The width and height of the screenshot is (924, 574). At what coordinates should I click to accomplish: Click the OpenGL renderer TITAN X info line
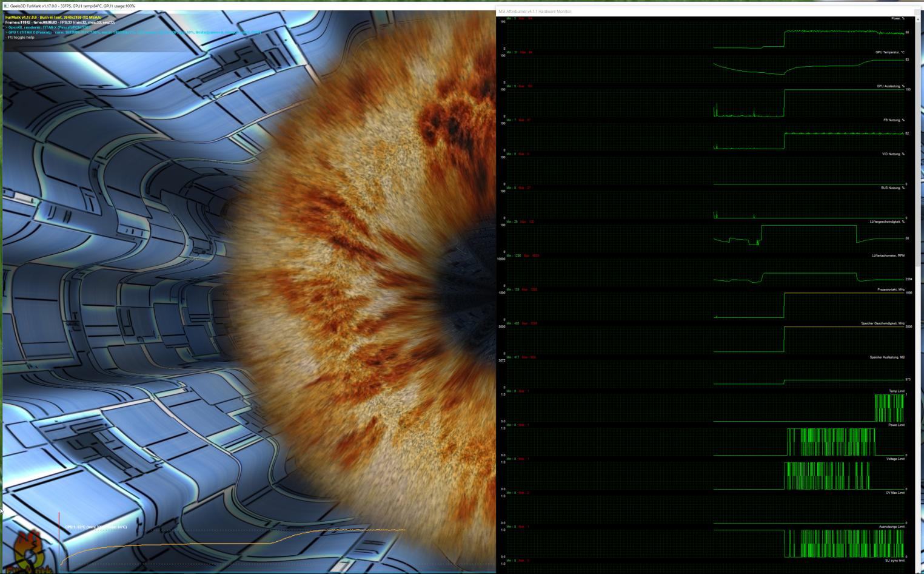(49, 27)
